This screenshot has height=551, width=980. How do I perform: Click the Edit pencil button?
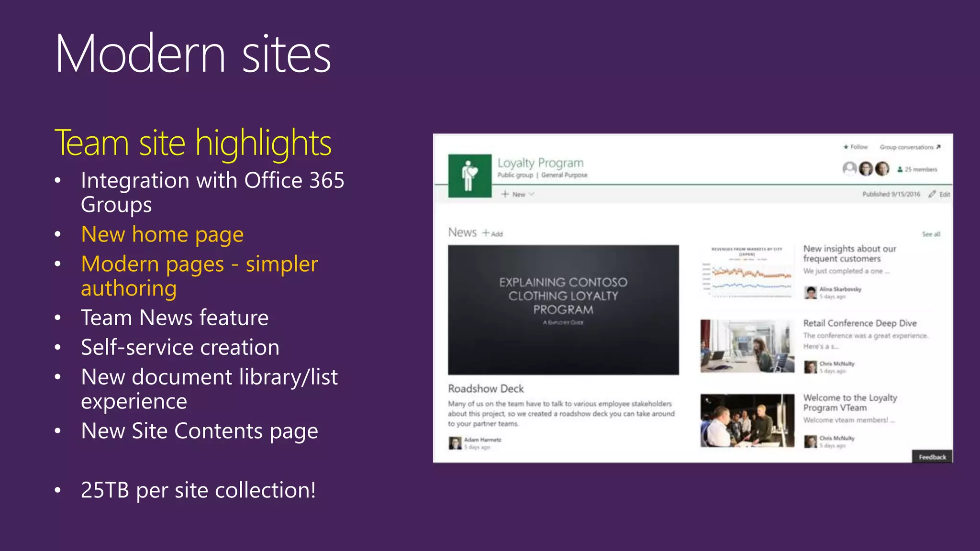(x=939, y=194)
